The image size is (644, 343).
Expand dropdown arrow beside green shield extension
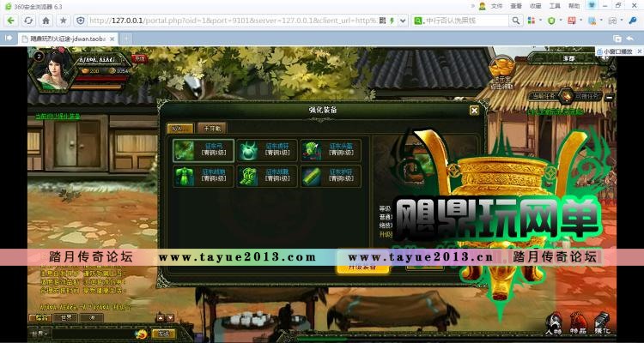pyautogui.click(x=561, y=21)
